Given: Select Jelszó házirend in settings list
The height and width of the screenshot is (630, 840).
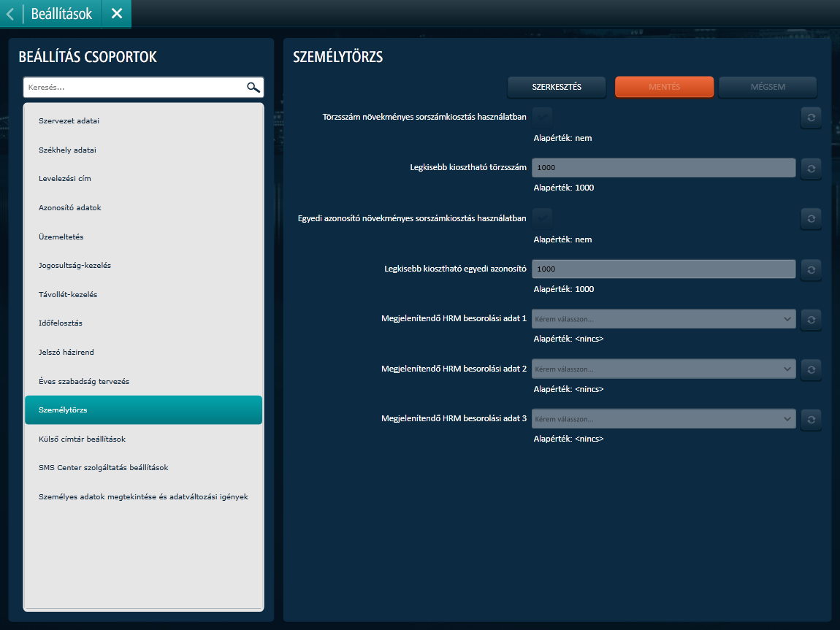Looking at the screenshot, I should point(143,352).
